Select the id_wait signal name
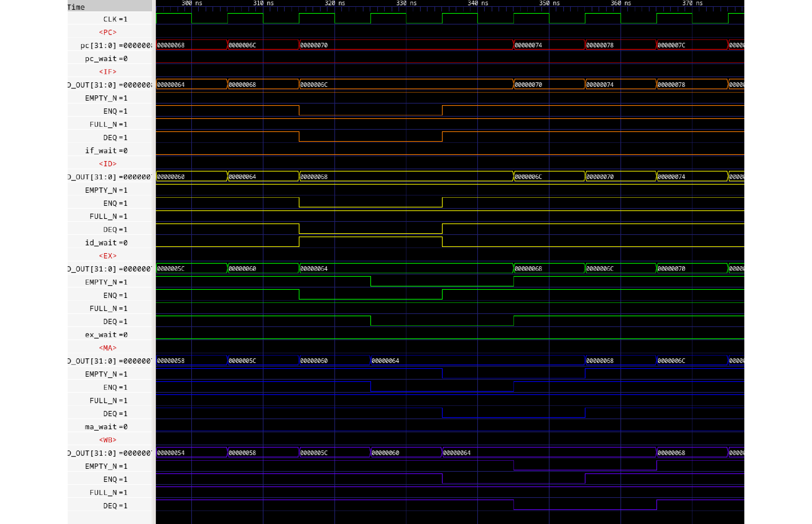The width and height of the screenshot is (812, 524). 101,243
